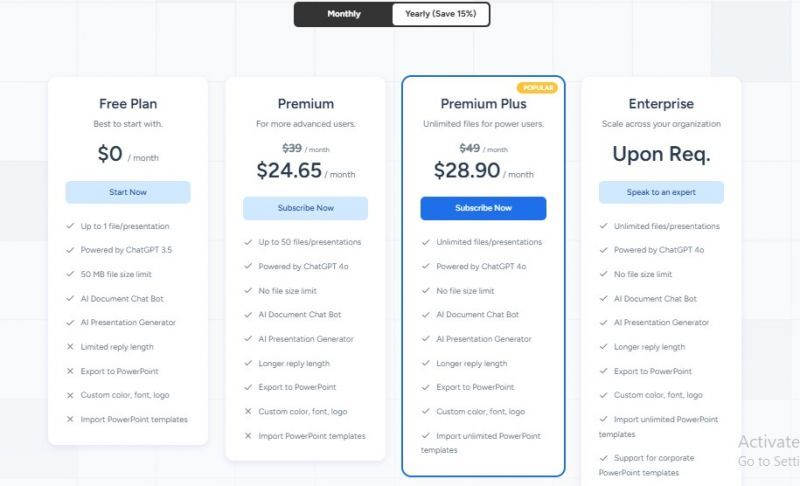Click Start Now on Free Plan
The height and width of the screenshot is (486, 800).
tap(128, 192)
